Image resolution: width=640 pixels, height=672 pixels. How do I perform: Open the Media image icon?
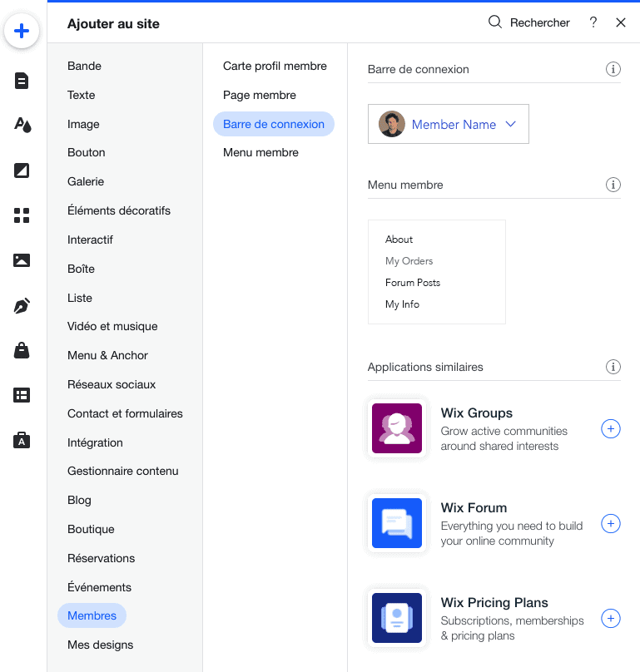[x=22, y=260]
